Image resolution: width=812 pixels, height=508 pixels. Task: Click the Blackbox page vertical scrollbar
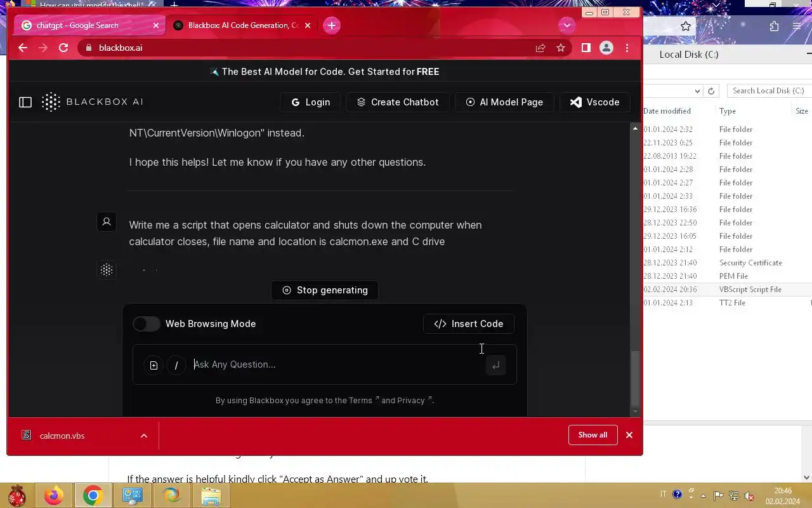click(x=636, y=380)
